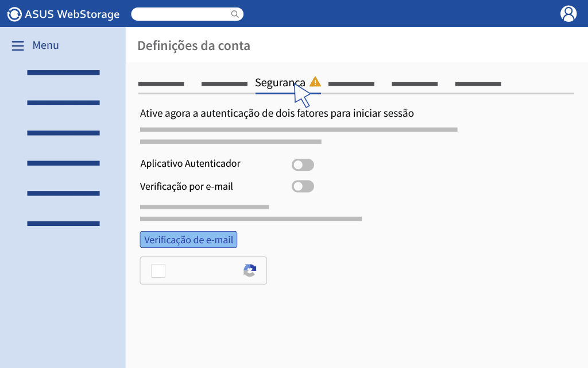Open the first placeholder tab in settings
Viewport: 588px width, 368px height.
pos(161,84)
